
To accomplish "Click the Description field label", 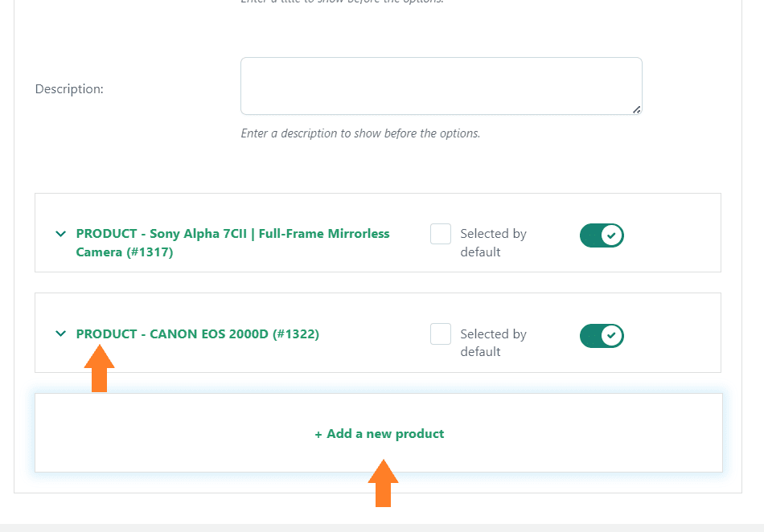I will pyautogui.click(x=69, y=89).
